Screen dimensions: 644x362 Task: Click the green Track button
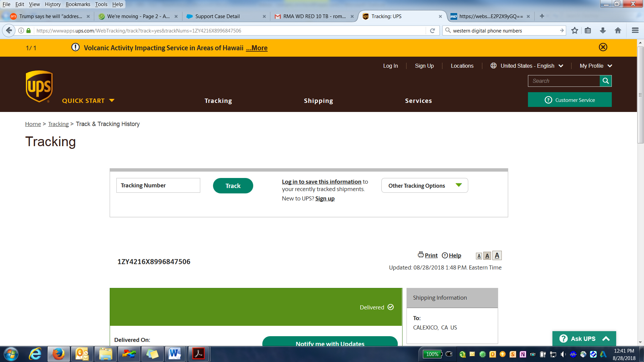coord(233,186)
